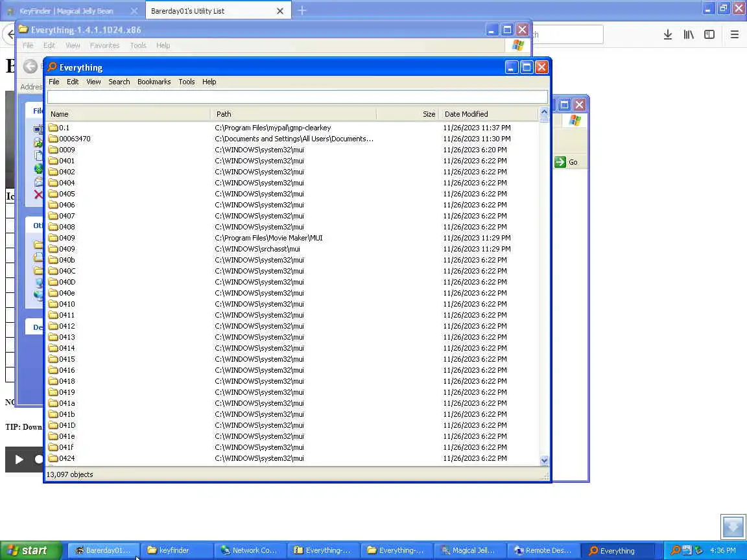Select the 040e folder icon
The width and height of the screenshot is (747, 560).
[53, 293]
